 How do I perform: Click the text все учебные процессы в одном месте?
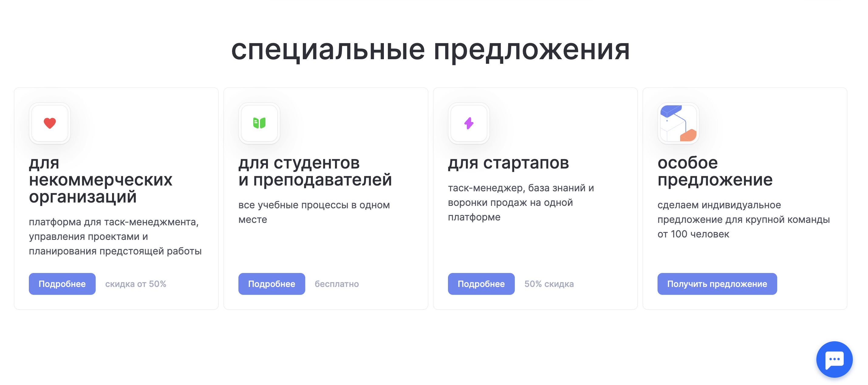point(314,212)
